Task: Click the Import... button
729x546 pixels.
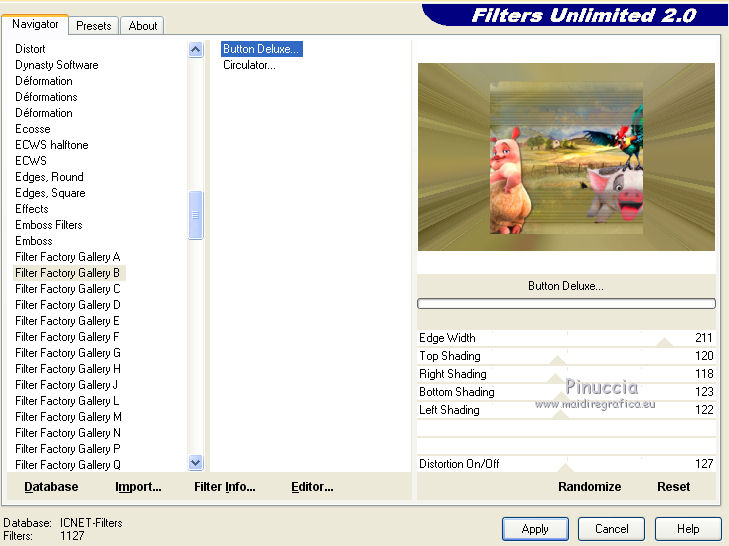Action: click(138, 487)
